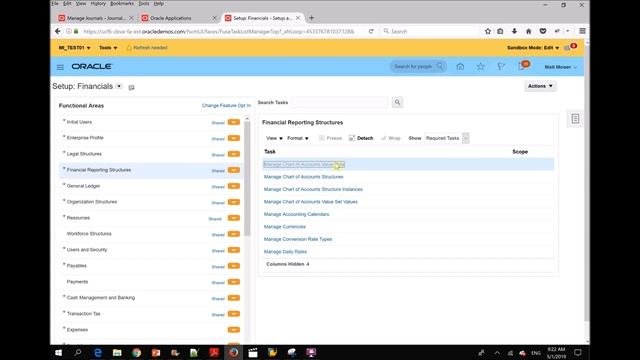
Task: Open Windows Start menu
Action: point(58,353)
